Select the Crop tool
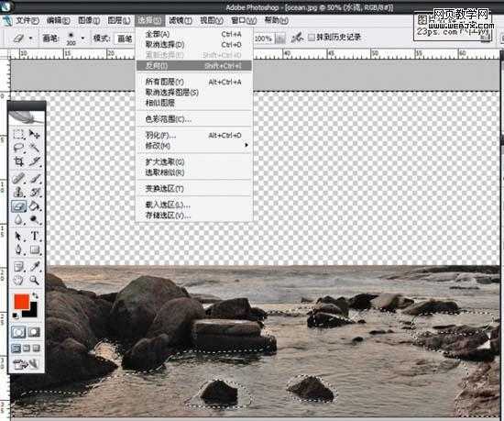504x421 pixels. [x=18, y=161]
